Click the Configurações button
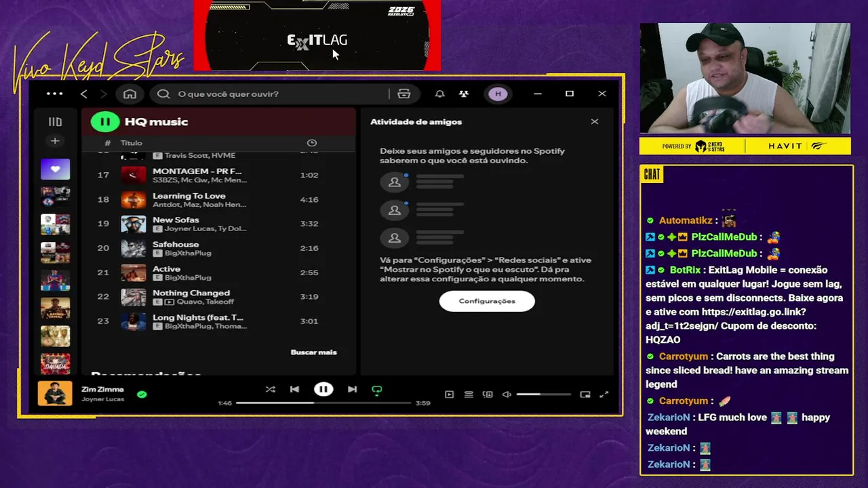Viewport: 868px width, 488px height. tap(487, 301)
